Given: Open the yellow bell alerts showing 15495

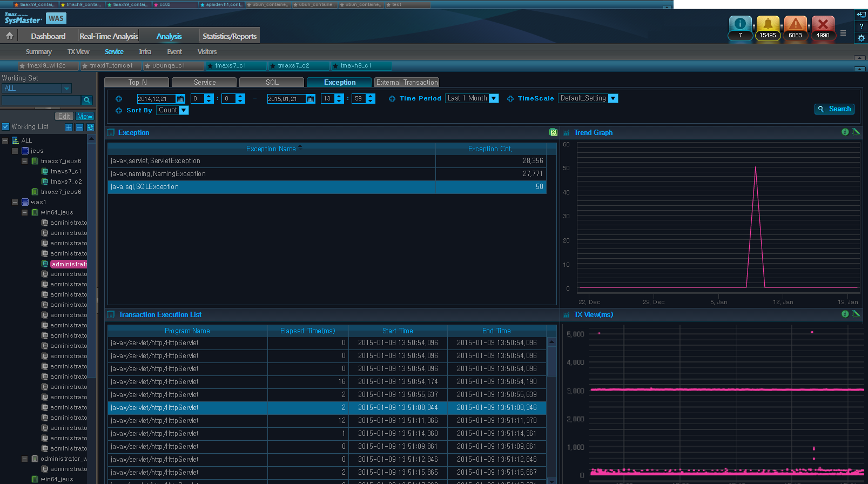Looking at the screenshot, I should click(x=768, y=28).
